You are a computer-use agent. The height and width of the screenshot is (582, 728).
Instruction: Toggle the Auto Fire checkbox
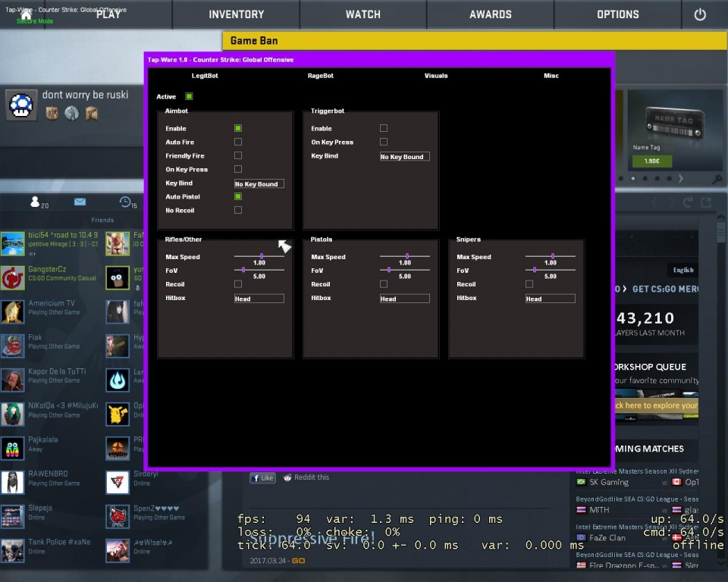tap(237, 142)
